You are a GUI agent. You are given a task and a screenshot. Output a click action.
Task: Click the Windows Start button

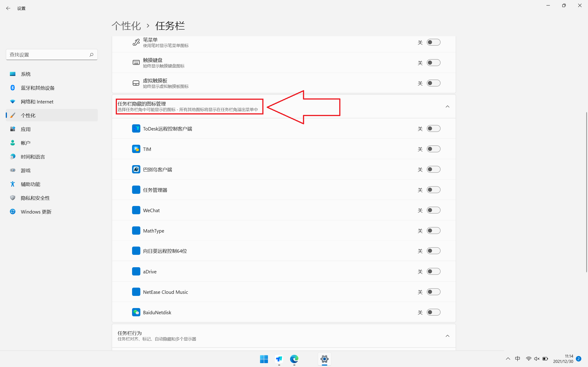point(264,359)
